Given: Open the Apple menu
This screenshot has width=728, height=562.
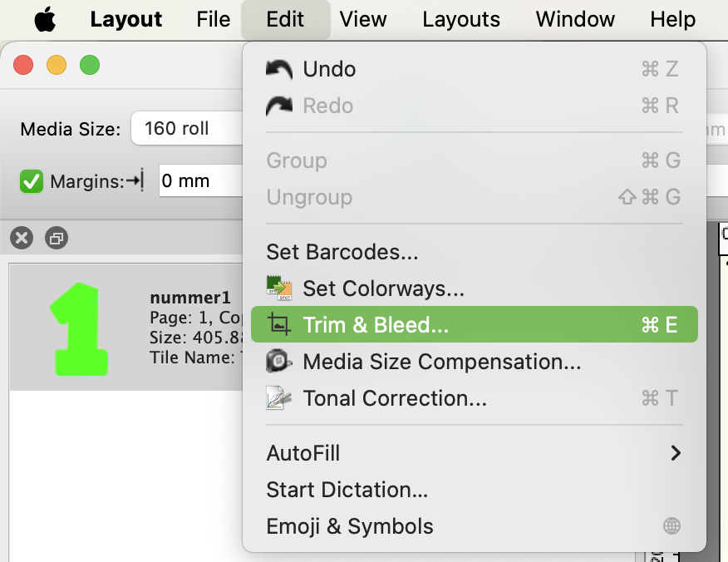Looking at the screenshot, I should [x=45, y=20].
